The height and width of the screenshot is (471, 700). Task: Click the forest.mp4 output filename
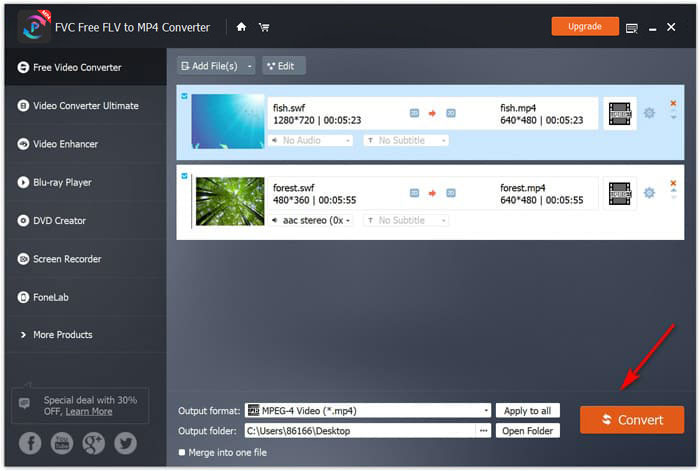tap(523, 188)
